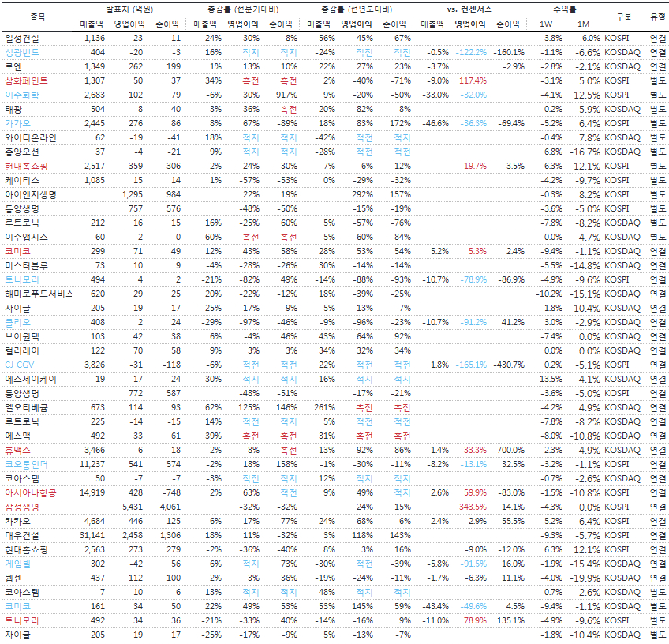Select the red 현대홈쇼핑 stock name
669x644 pixels.
pos(27,166)
